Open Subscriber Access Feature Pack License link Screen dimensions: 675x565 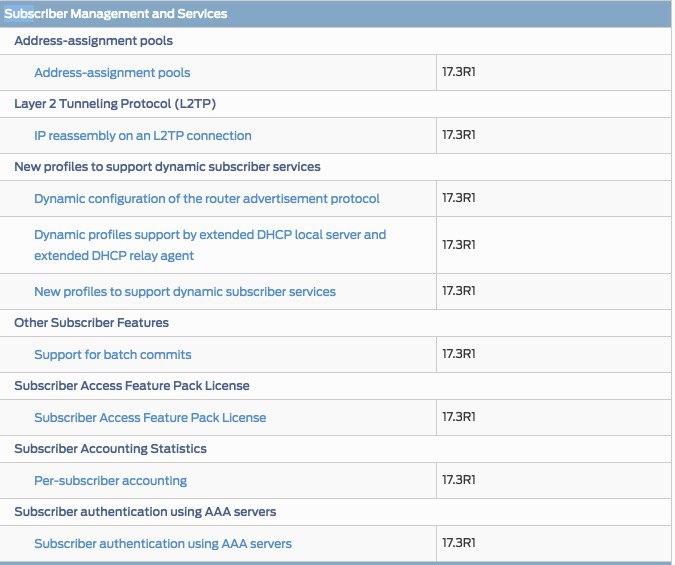click(150, 417)
